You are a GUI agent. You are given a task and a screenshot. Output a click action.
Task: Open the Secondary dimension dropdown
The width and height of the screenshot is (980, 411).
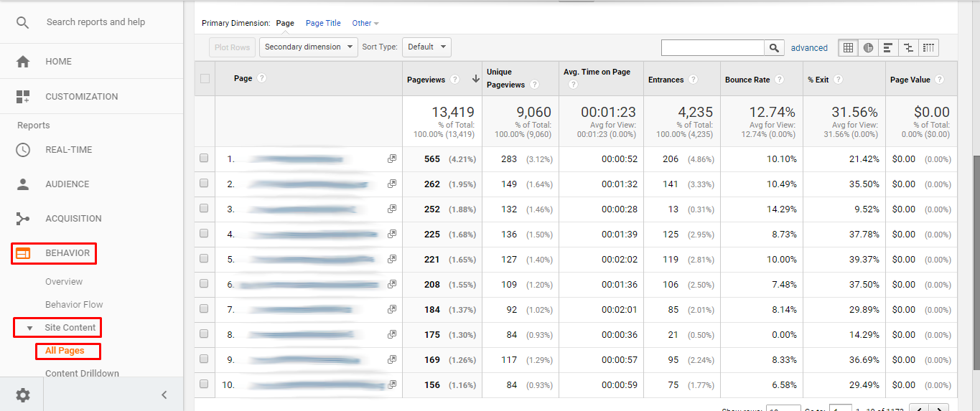pyautogui.click(x=309, y=47)
